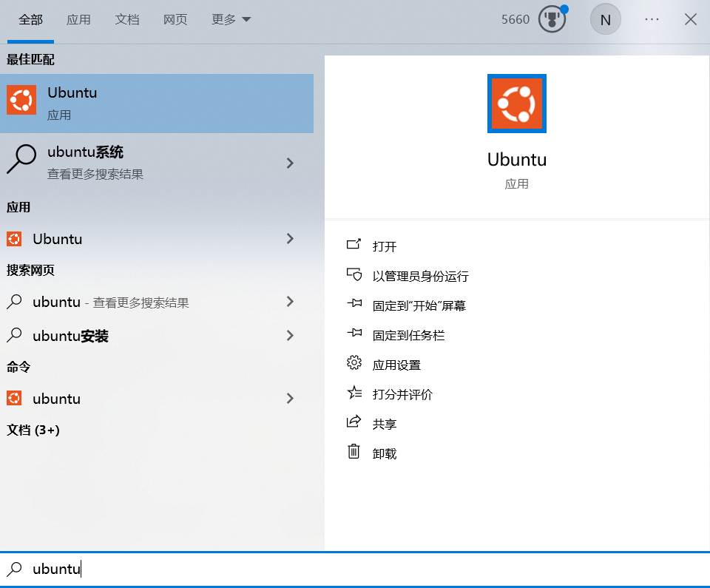Click the Ubuntu title in preview pane
This screenshot has height=588, width=710.
click(517, 160)
